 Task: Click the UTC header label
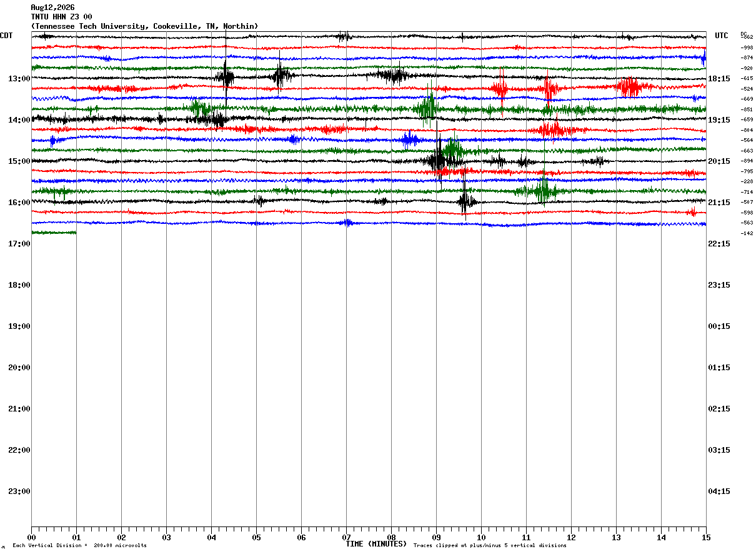(x=722, y=36)
